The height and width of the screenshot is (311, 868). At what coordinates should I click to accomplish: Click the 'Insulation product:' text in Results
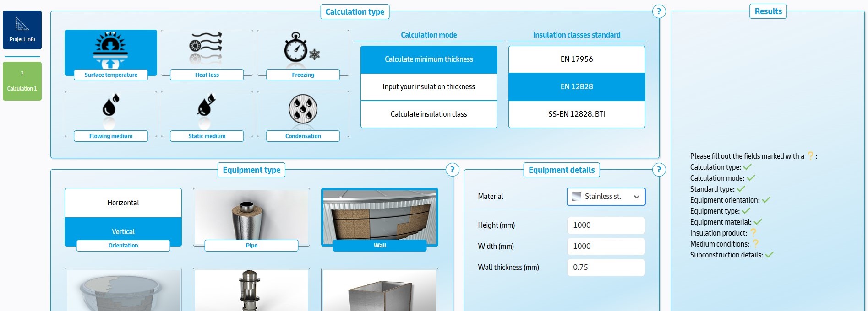pyautogui.click(x=719, y=233)
